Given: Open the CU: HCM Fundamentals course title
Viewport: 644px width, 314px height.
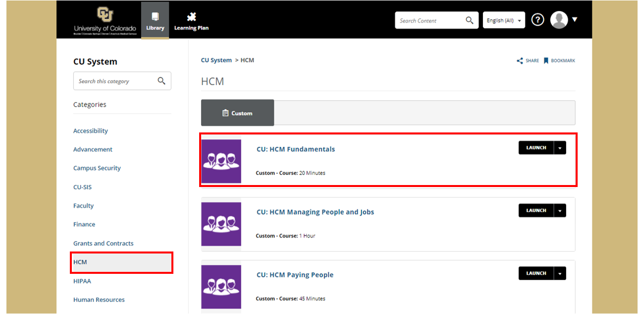Looking at the screenshot, I should pyautogui.click(x=296, y=149).
